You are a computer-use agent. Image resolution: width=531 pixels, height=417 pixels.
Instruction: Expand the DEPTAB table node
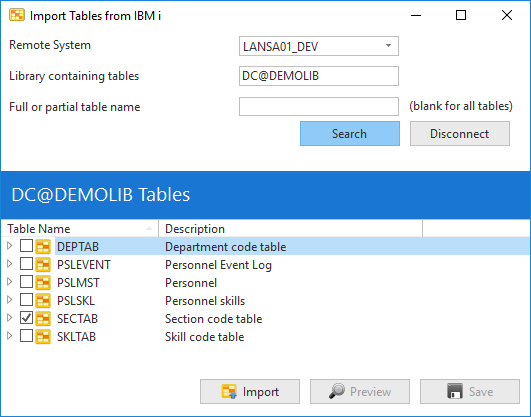point(9,246)
